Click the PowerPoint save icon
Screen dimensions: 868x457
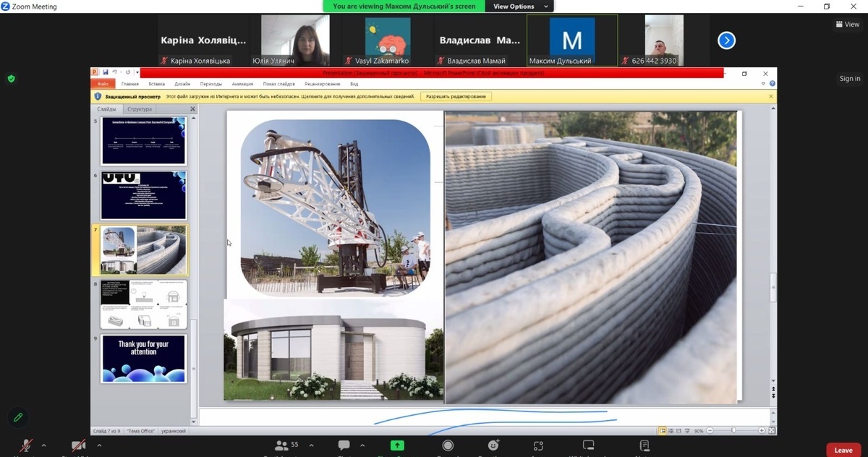point(106,72)
